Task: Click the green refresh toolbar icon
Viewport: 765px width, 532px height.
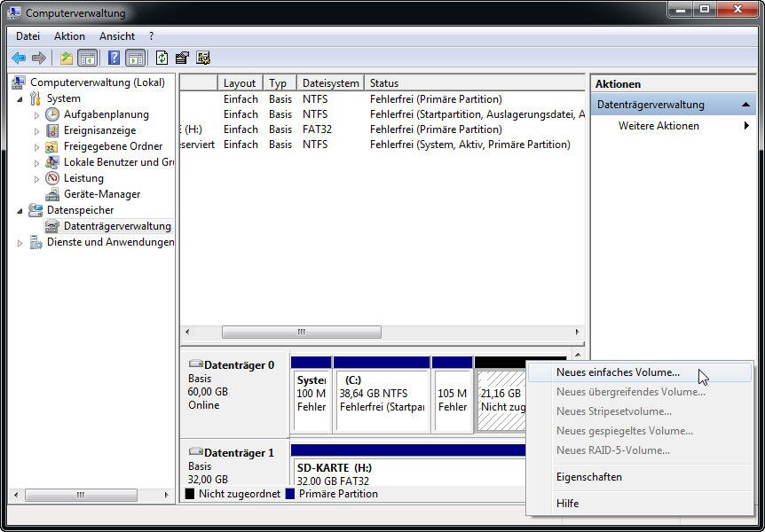Action: click(162, 59)
